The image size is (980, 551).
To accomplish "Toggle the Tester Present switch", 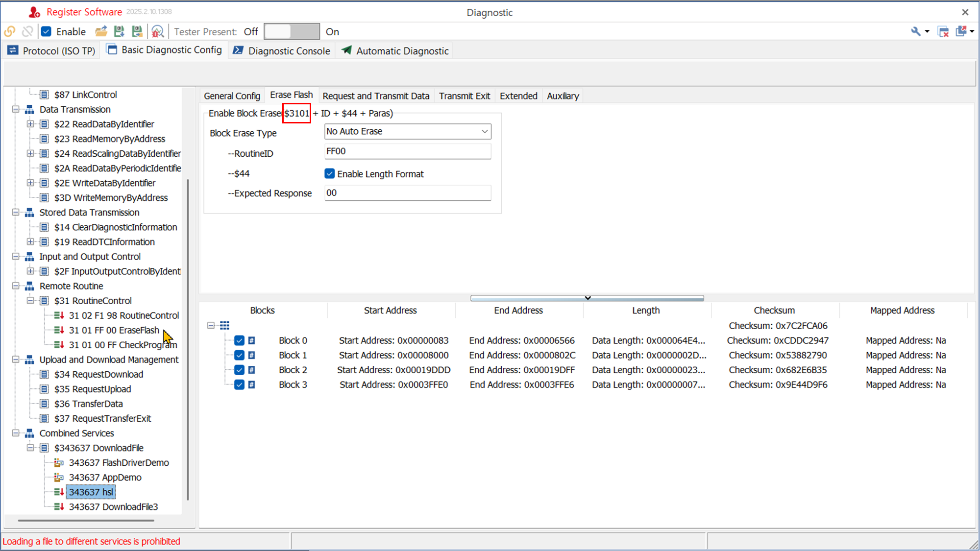I will (x=292, y=32).
